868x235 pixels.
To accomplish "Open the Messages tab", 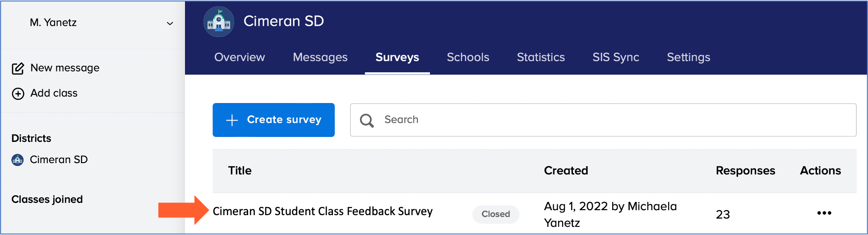I will tap(320, 57).
